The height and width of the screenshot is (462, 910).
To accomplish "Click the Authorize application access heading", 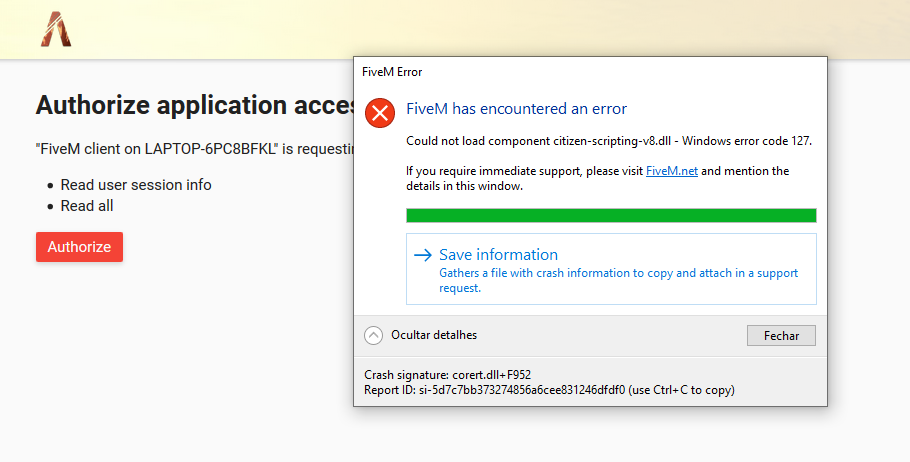I will pos(195,105).
